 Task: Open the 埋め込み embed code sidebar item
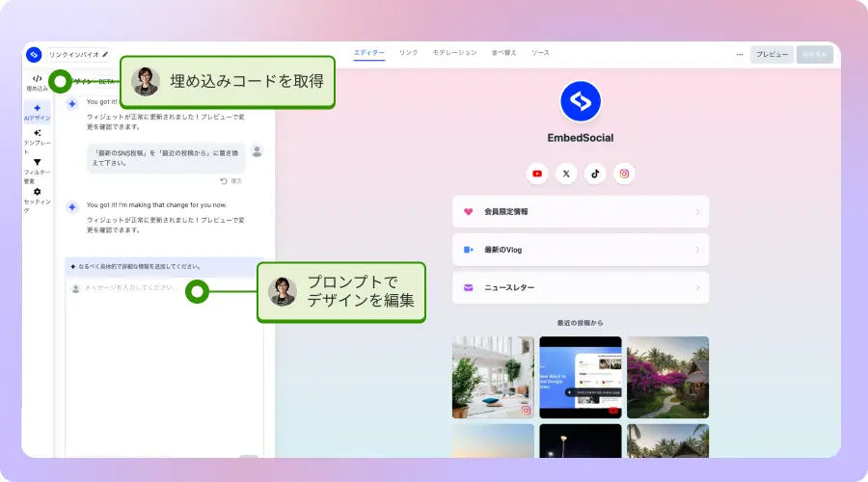[x=37, y=83]
